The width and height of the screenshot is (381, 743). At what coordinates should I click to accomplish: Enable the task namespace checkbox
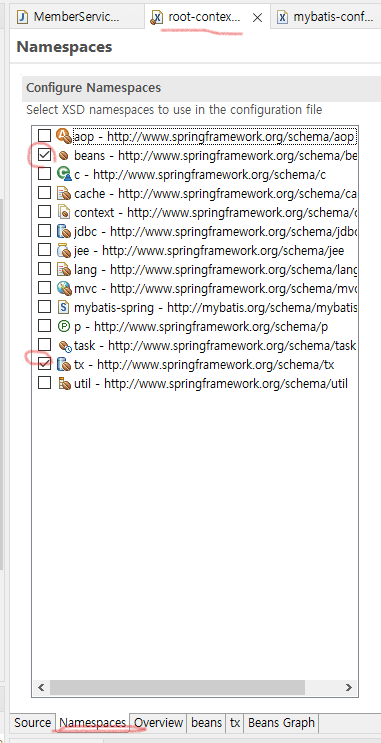pyautogui.click(x=44, y=344)
